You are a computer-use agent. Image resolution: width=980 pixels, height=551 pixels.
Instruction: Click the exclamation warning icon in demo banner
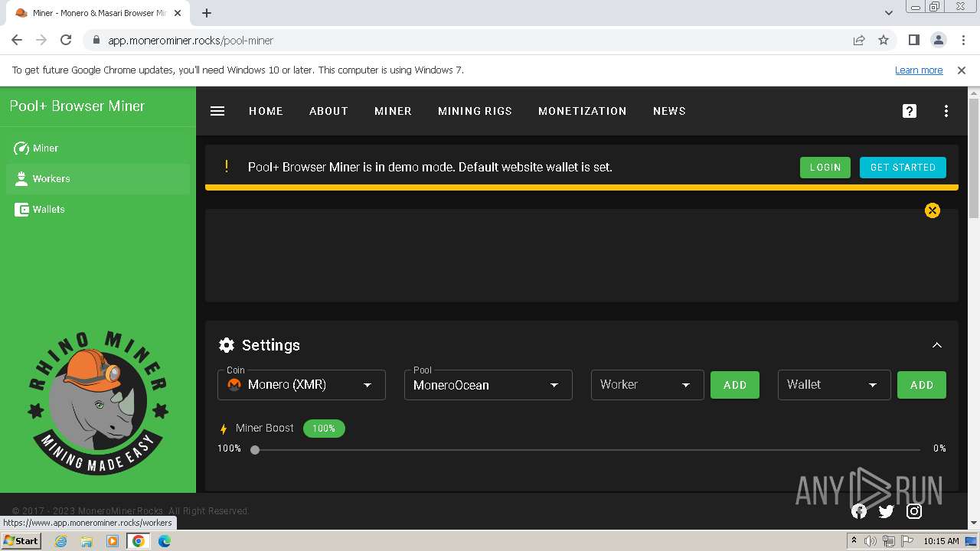(227, 167)
